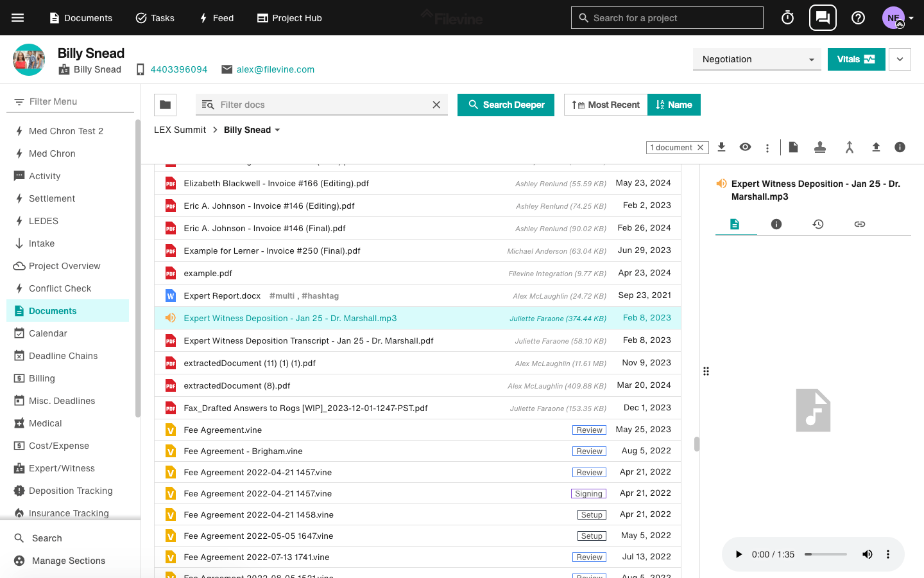Open Feed in top navigation

point(216,18)
